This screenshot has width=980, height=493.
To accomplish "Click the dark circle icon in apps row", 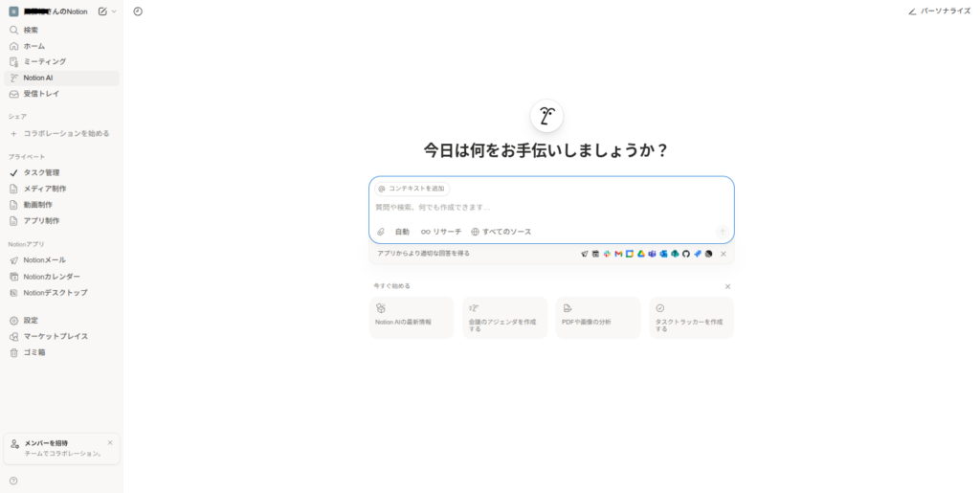I will click(x=708, y=255).
